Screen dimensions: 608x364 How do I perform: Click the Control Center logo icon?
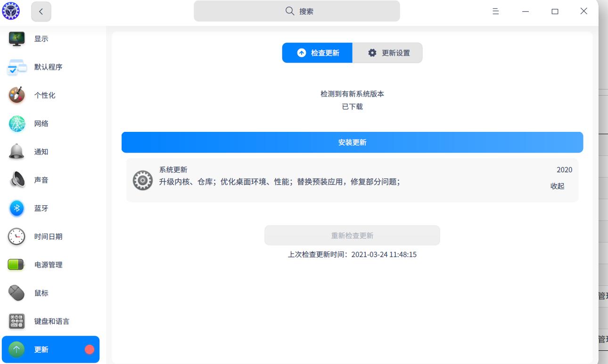click(11, 11)
